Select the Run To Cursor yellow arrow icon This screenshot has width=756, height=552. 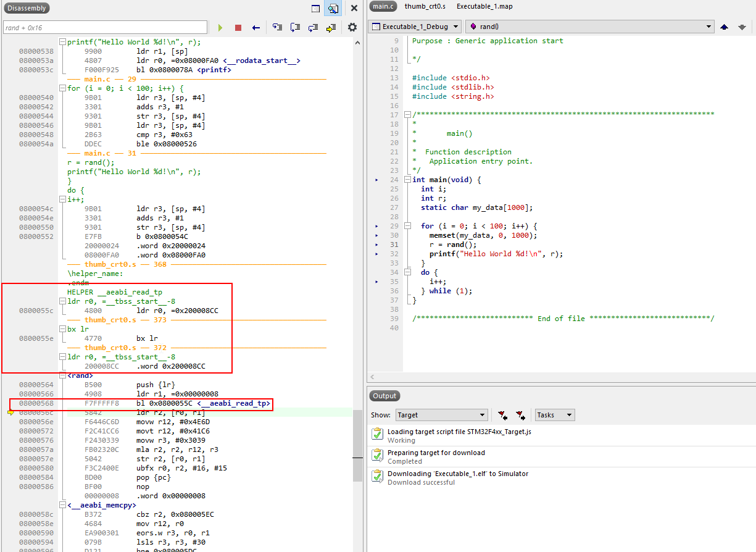click(331, 27)
